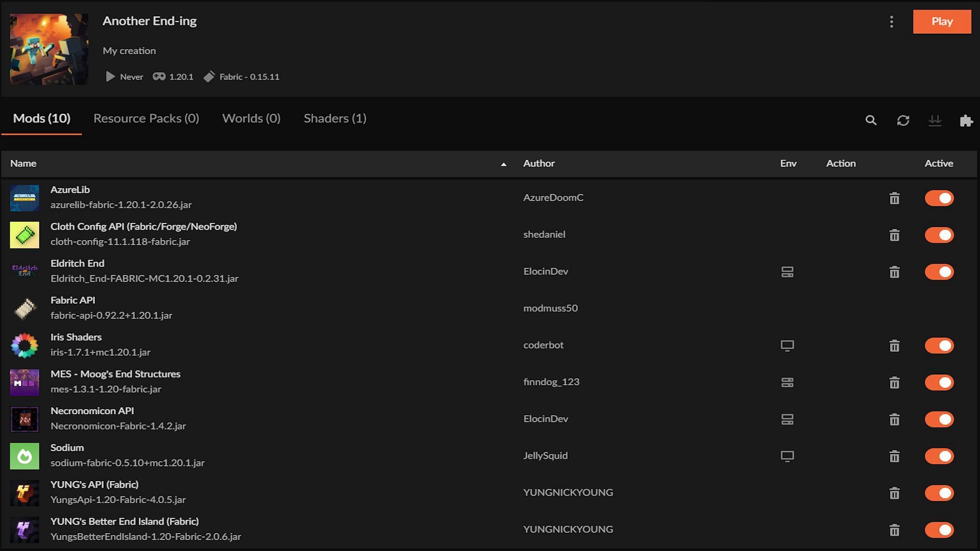The image size is (980, 551).
Task: Click the My creation description text
Action: click(129, 51)
